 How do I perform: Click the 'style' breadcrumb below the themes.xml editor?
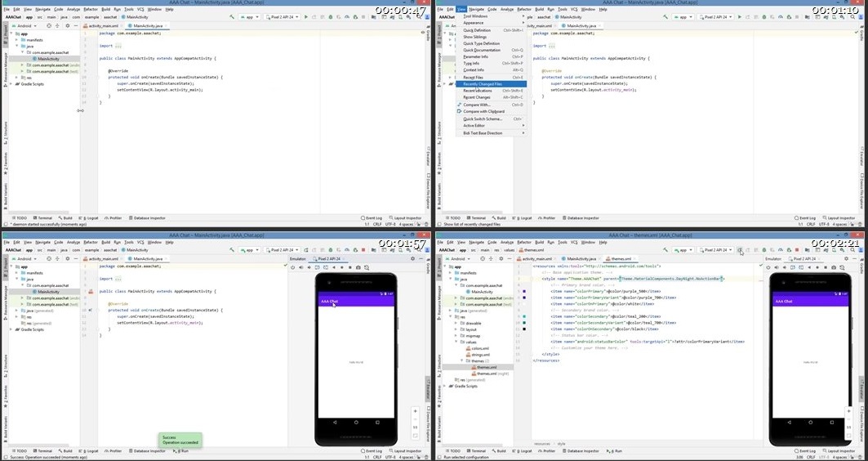pyautogui.click(x=561, y=444)
